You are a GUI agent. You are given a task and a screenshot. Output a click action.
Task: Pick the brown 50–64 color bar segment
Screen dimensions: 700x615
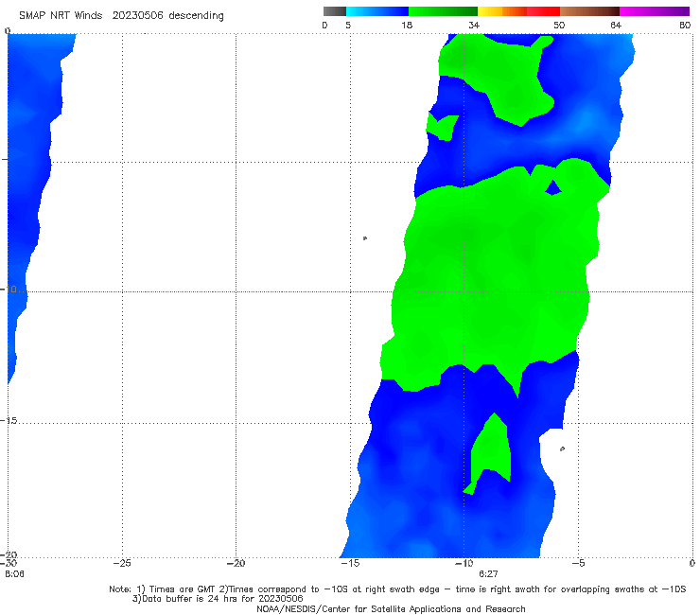589,11
